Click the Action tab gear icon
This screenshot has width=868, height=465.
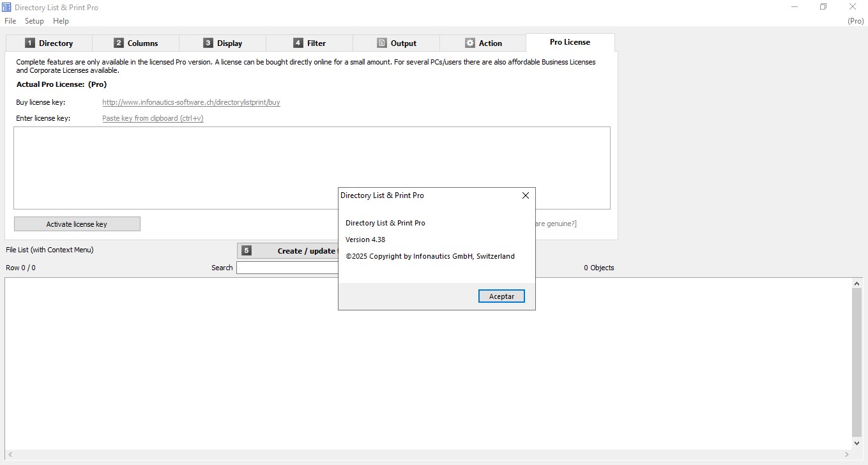point(470,43)
